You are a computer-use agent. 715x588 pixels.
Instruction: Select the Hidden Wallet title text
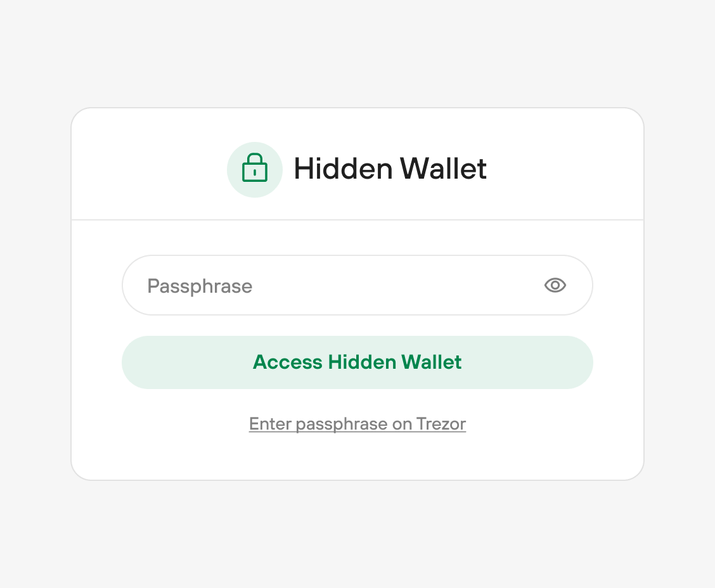click(x=390, y=169)
